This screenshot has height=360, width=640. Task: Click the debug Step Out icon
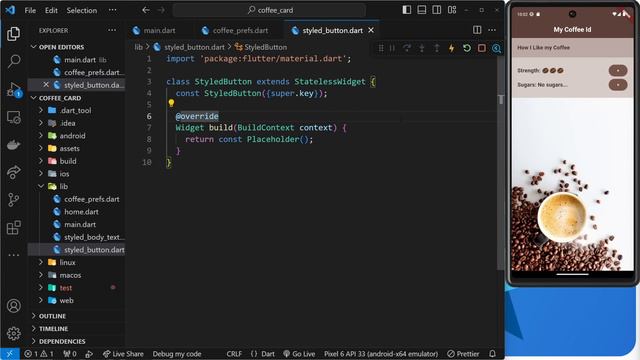coord(436,48)
